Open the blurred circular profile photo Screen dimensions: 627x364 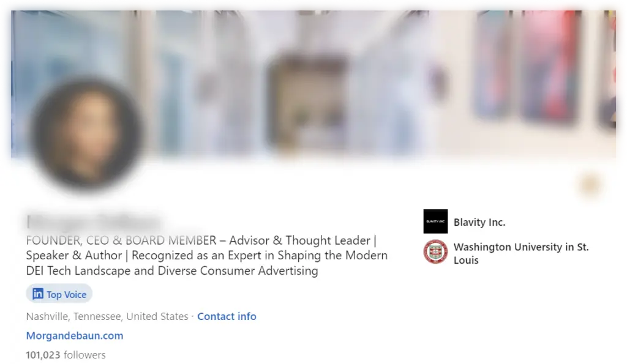coord(86,134)
